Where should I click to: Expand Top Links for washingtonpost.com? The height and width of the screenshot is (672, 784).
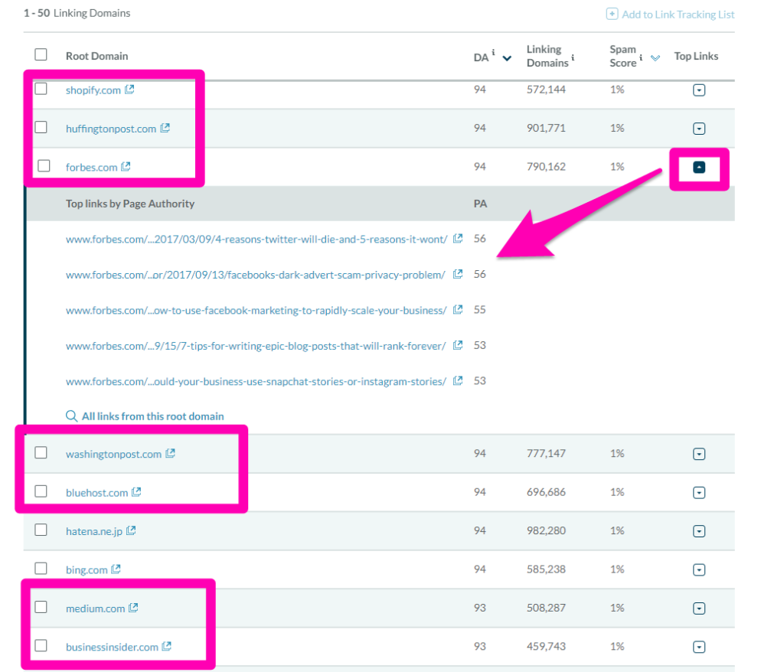[x=699, y=454]
